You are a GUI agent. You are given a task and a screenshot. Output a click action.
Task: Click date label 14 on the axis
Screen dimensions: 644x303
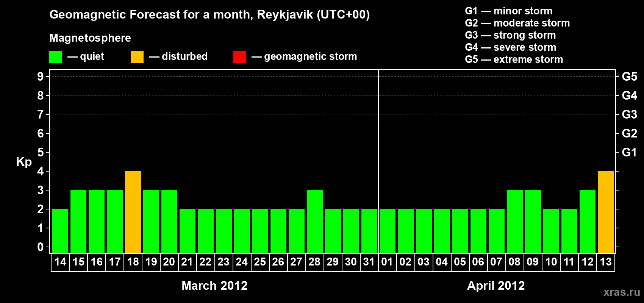tap(60, 262)
